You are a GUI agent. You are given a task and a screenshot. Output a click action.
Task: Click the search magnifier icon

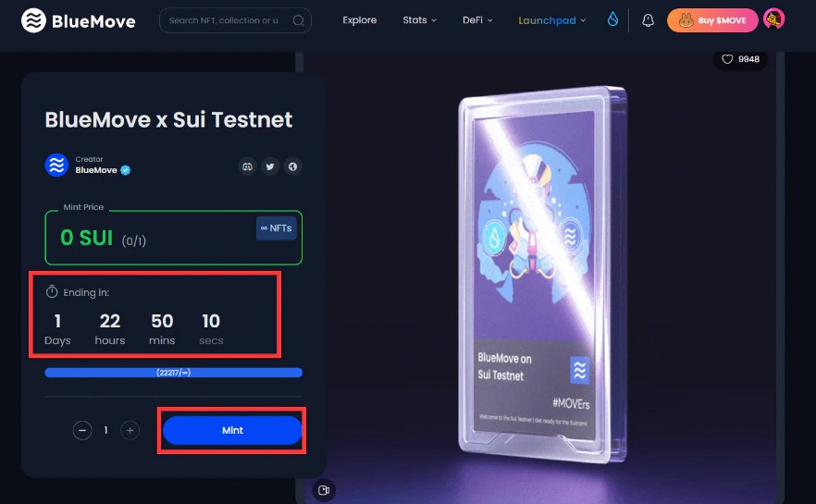coord(298,20)
